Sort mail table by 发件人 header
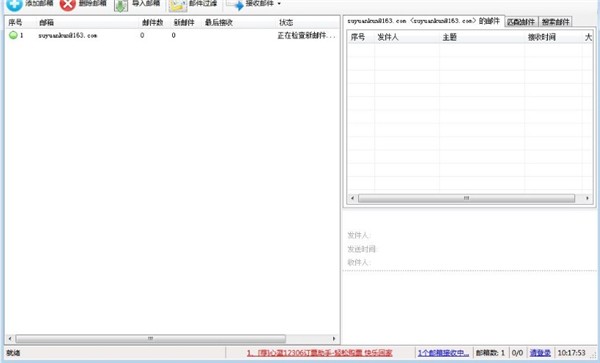The height and width of the screenshot is (363, 600). click(x=388, y=37)
